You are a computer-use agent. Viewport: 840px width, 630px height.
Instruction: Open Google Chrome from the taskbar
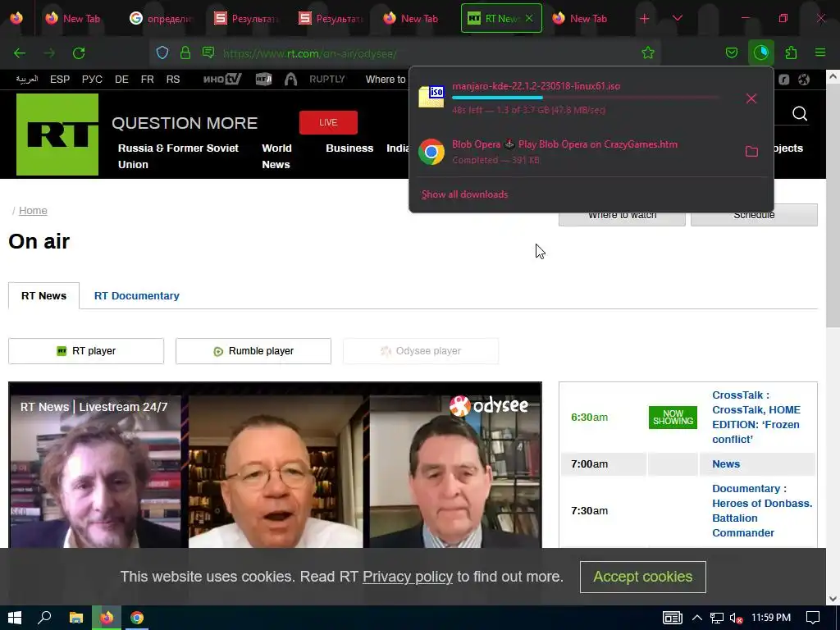click(137, 618)
